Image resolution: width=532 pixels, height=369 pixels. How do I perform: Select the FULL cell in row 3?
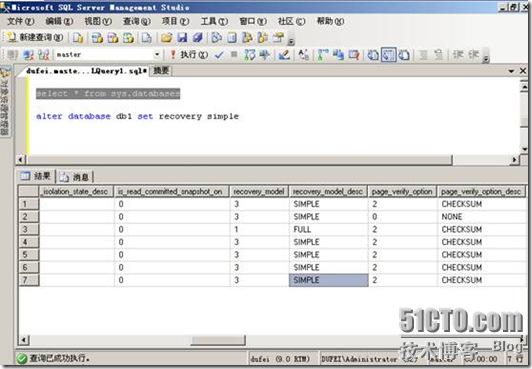pyautogui.click(x=328, y=230)
